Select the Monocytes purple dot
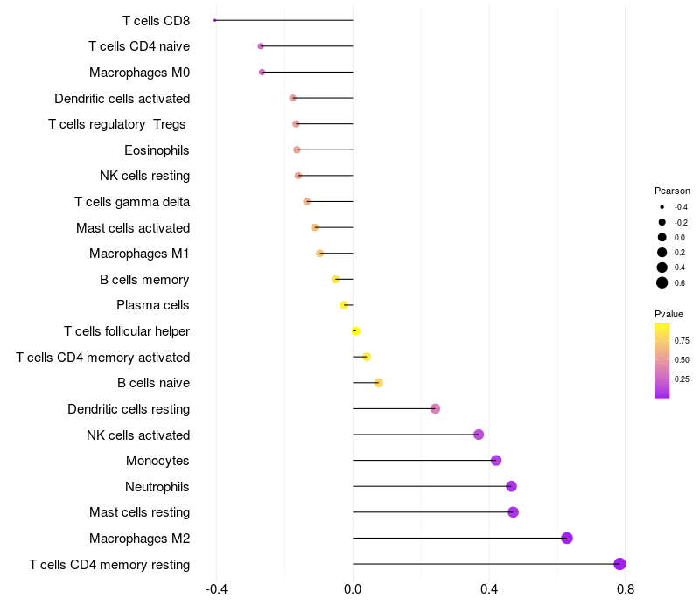700x612 pixels. click(x=496, y=461)
